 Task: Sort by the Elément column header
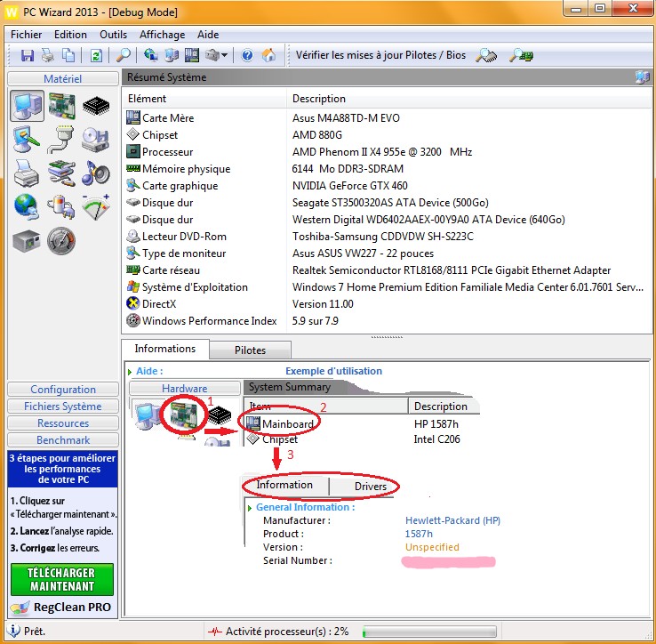204,99
